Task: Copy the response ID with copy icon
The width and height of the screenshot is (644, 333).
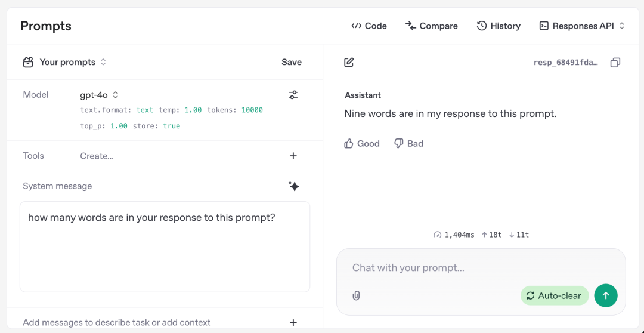Action: click(x=615, y=63)
